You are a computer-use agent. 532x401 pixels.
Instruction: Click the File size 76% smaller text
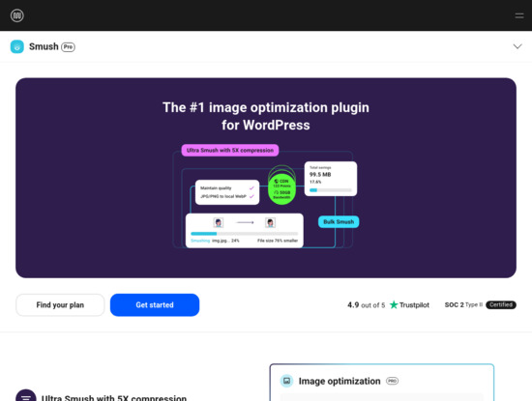click(x=278, y=241)
